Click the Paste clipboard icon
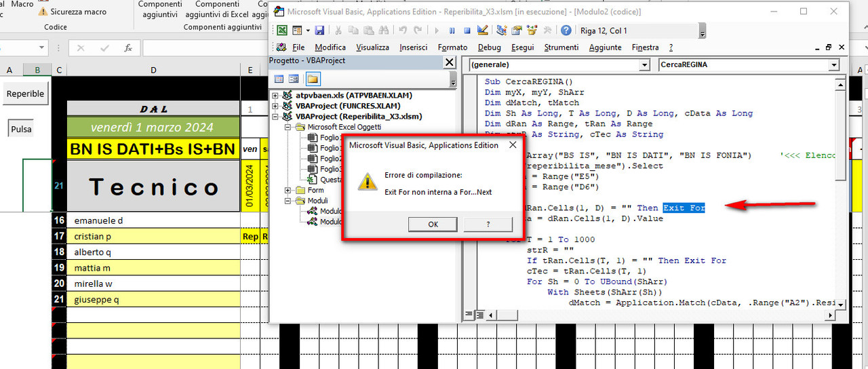 pyautogui.click(x=368, y=31)
